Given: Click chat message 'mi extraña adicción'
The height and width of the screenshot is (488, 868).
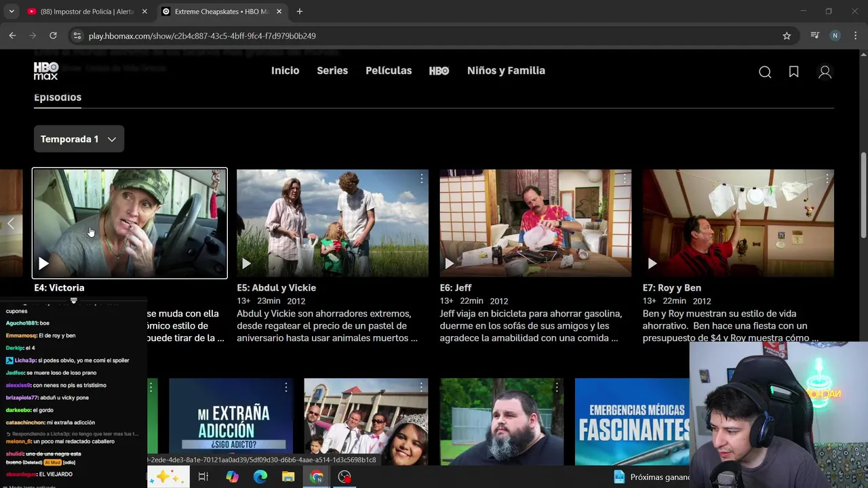Looking at the screenshot, I should click(x=71, y=422).
